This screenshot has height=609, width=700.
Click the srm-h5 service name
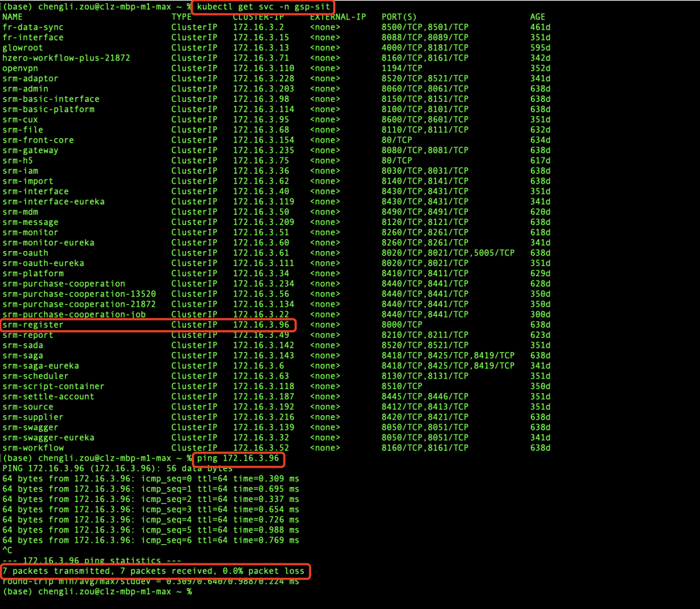(x=17, y=161)
